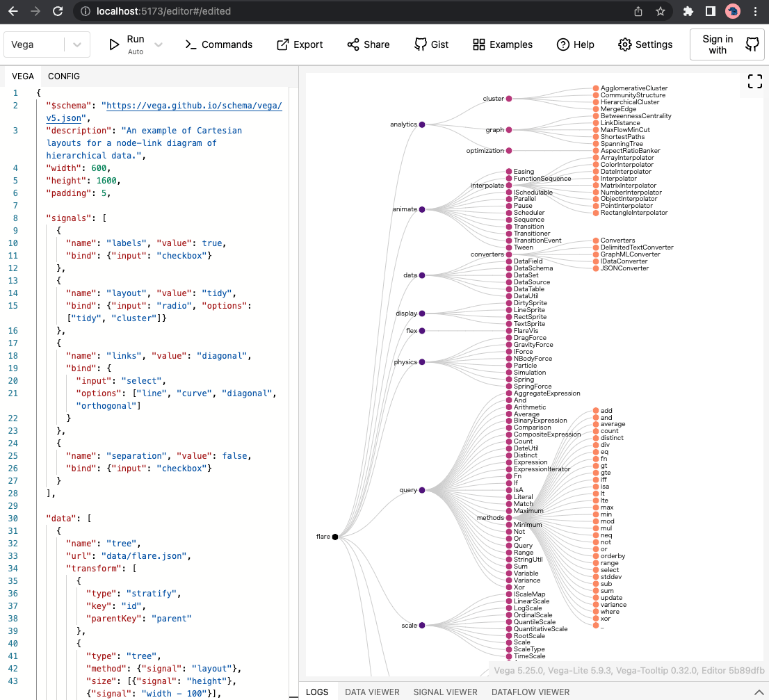Click the Help question mark icon

563,44
